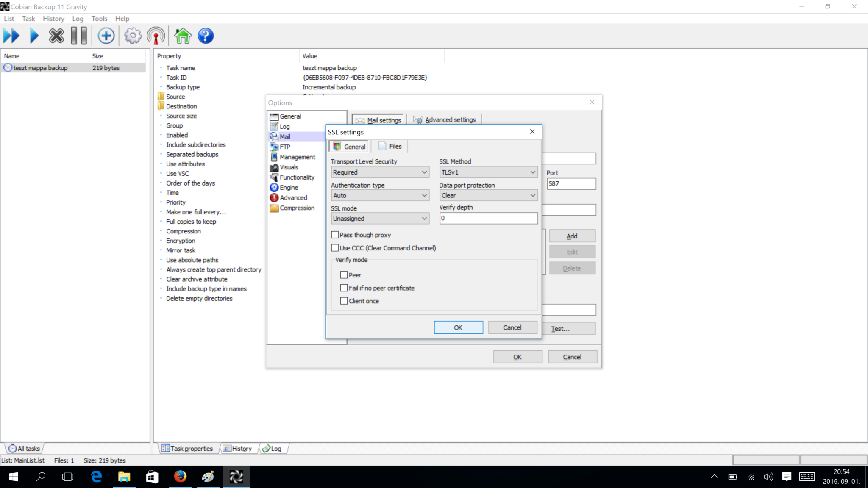Run all backup tasks via double-arrow icon

(x=11, y=36)
